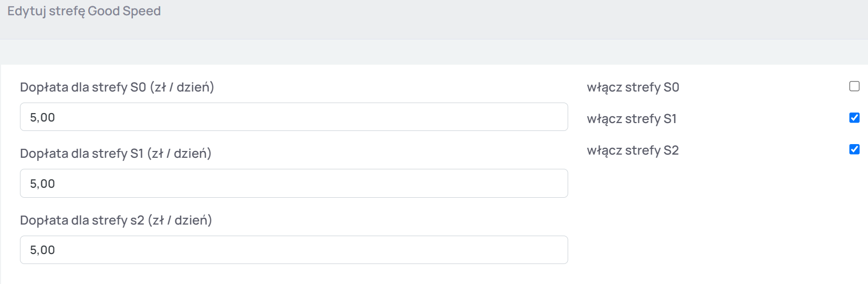Click the "Edytuj strefę Good Speed" heading
The width and height of the screenshot is (868, 284).
tap(84, 11)
